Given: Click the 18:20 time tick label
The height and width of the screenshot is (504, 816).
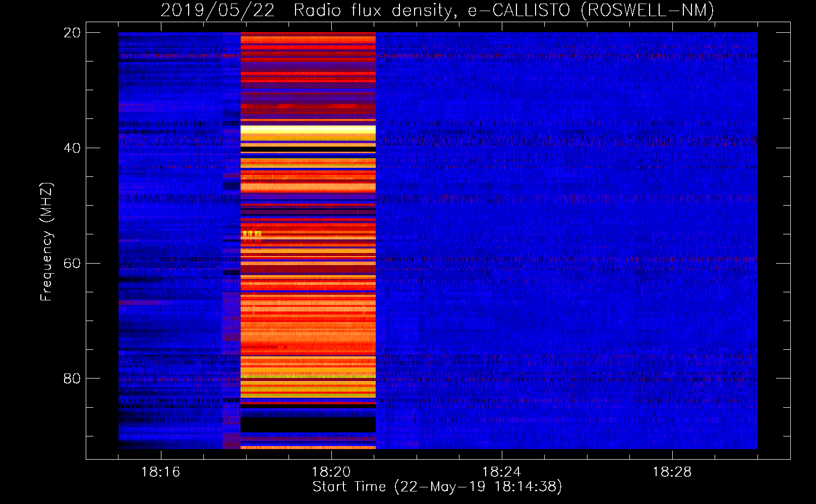Looking at the screenshot, I should coord(331,472).
